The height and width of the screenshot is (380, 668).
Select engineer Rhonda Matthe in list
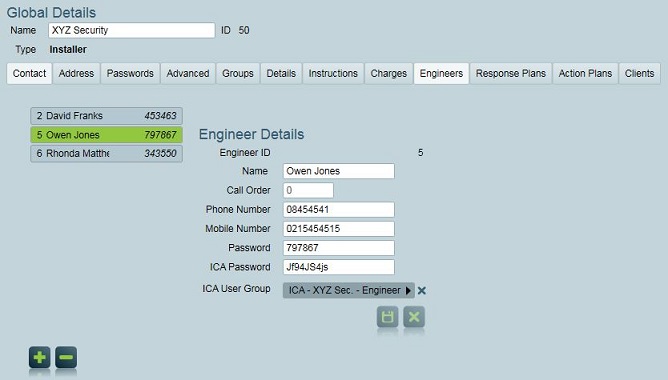pyautogui.click(x=107, y=153)
